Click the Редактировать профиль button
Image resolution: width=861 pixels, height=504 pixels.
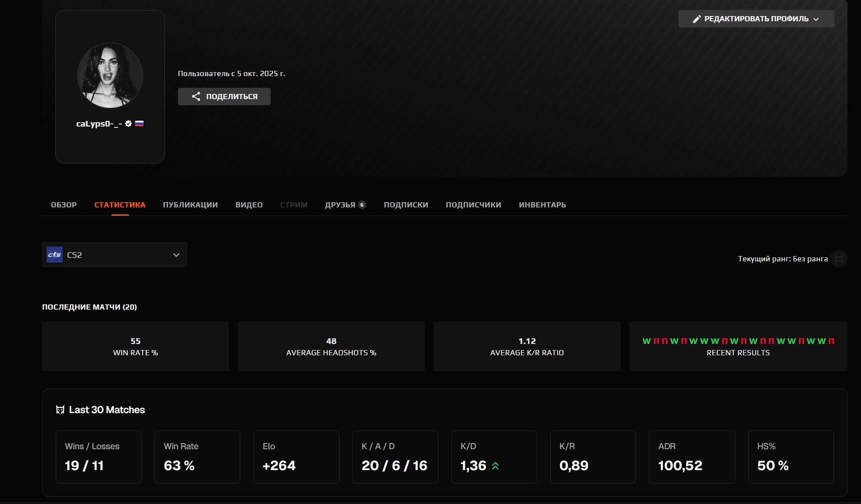[x=755, y=19]
